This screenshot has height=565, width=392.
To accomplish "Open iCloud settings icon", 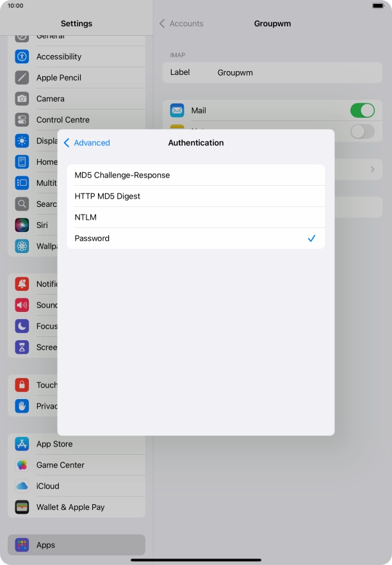I will 22,486.
